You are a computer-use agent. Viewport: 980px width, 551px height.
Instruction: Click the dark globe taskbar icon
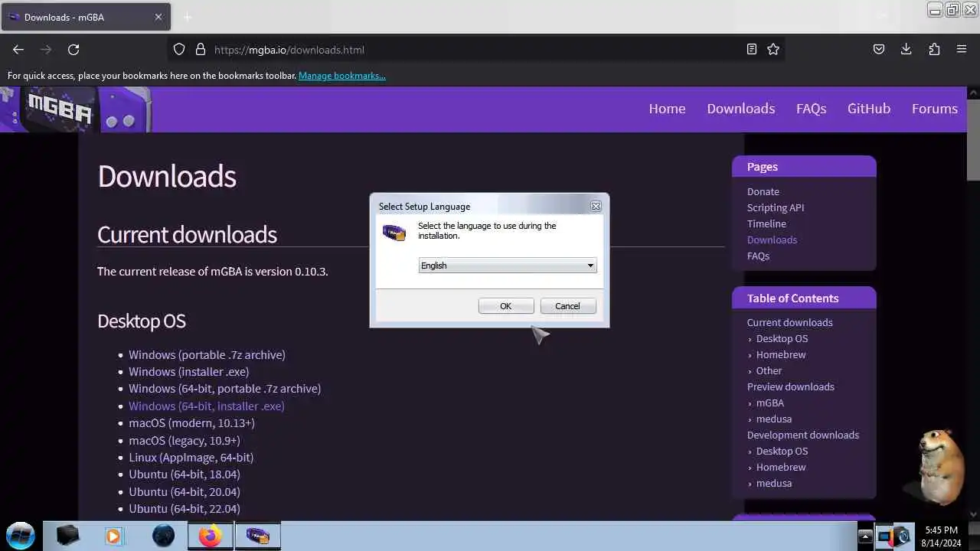coord(163,536)
